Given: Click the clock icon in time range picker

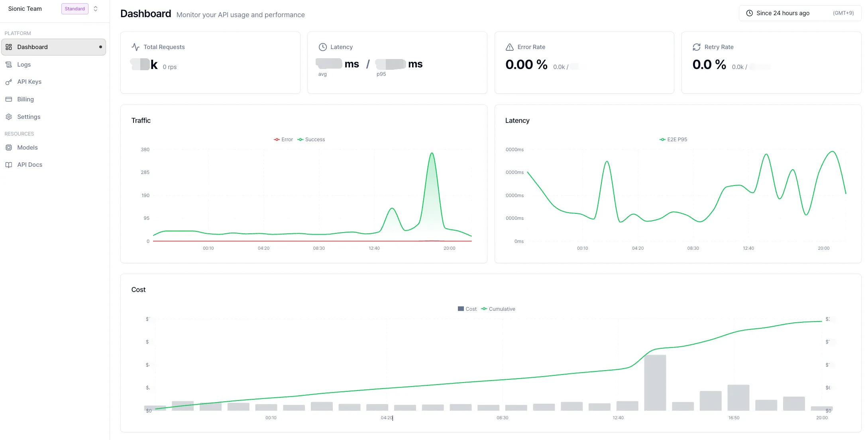Looking at the screenshot, I should (x=750, y=13).
